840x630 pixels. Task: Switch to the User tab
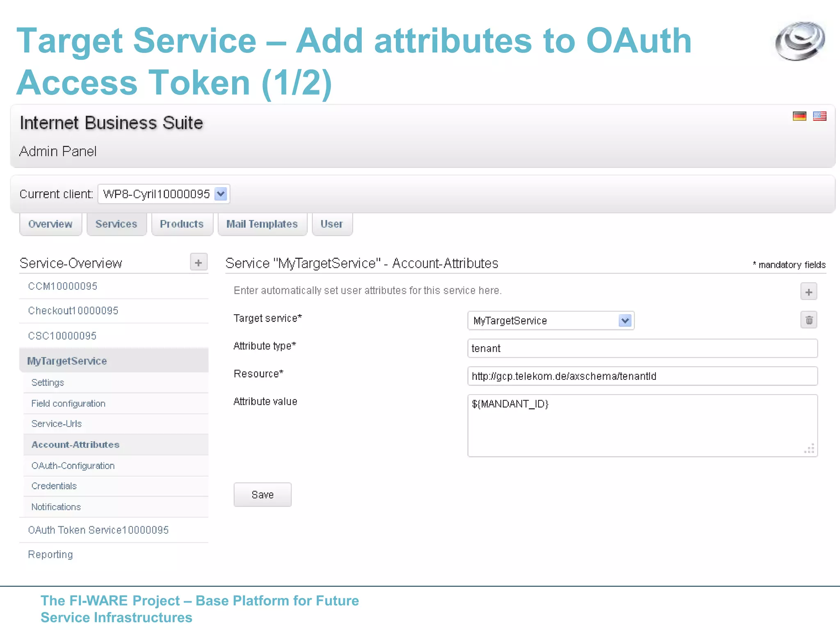click(x=332, y=224)
